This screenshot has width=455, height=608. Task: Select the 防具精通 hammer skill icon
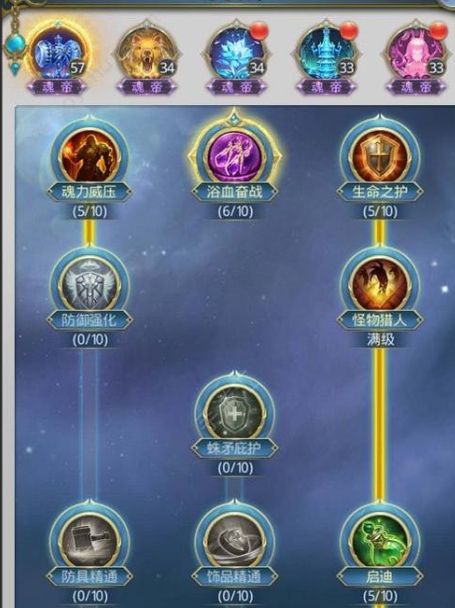click(x=90, y=542)
